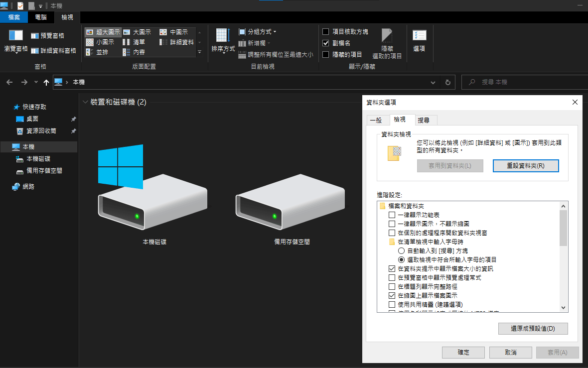This screenshot has height=368, width=588.
Task: Toggle the 預覽窗格 preview pane
Action: 47,35
